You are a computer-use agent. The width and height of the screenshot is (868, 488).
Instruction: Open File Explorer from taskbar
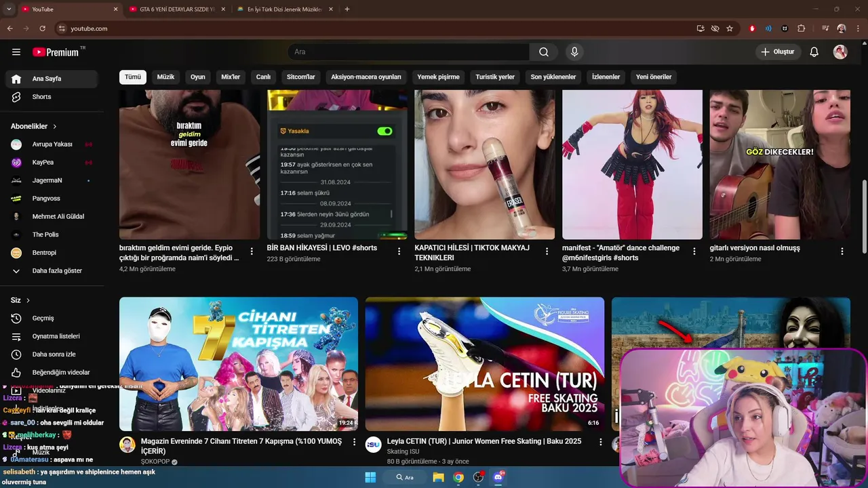(x=438, y=477)
